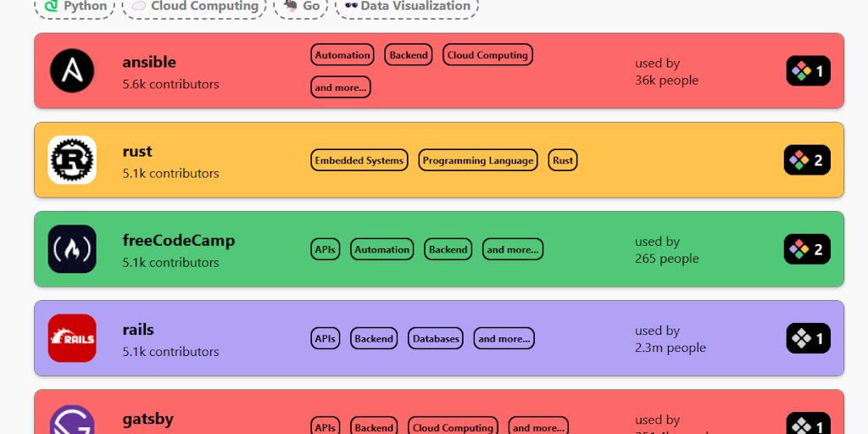This screenshot has height=434, width=868.
Task: Open the rails project title
Action: point(138,330)
